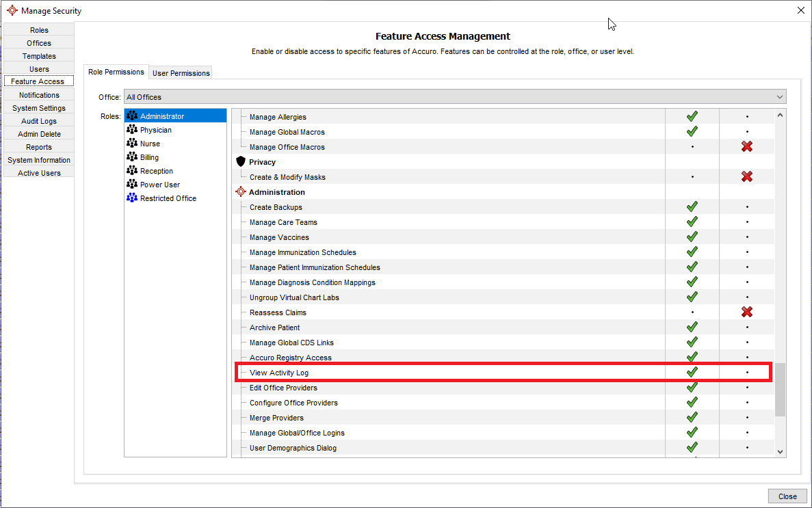Screen dimensions: 812x508
Task: Click the Power User role icon
Action: pyautogui.click(x=132, y=185)
